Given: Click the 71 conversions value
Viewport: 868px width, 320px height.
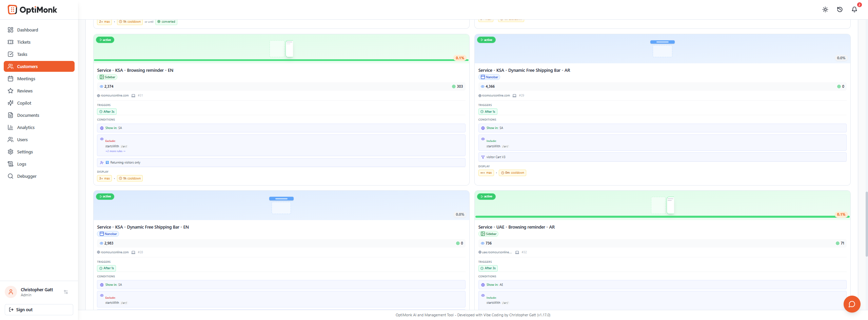Looking at the screenshot, I should [843, 243].
